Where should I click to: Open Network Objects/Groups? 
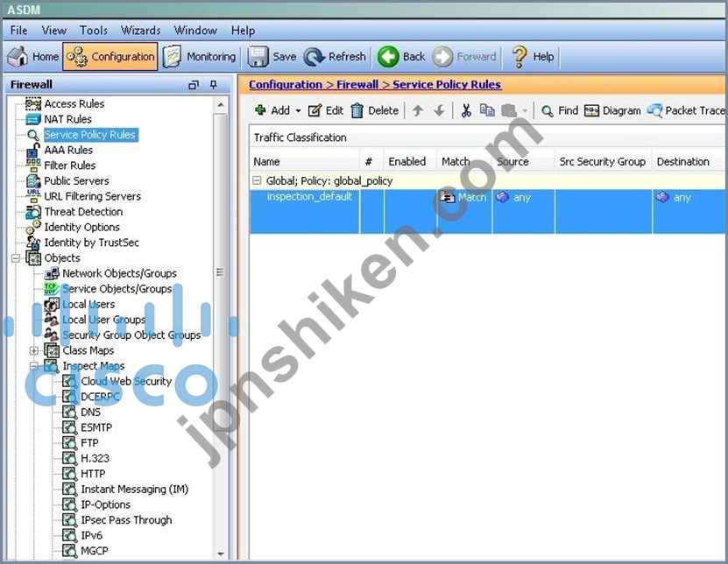[x=119, y=273]
